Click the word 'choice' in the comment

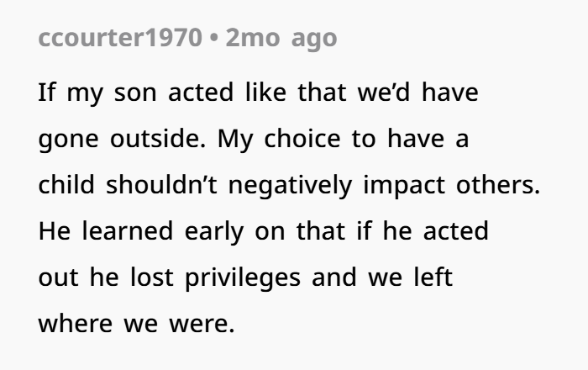(302, 139)
